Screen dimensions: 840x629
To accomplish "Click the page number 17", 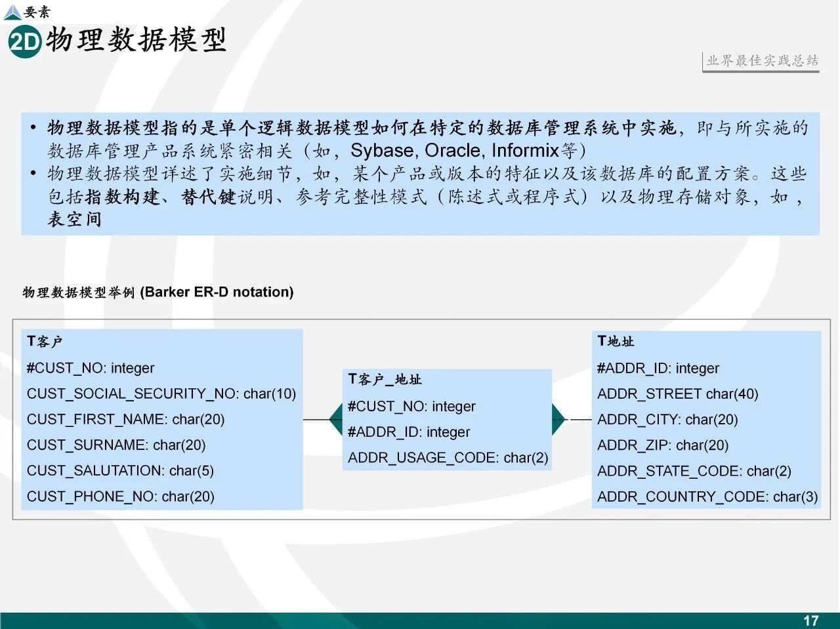I will pyautogui.click(x=811, y=620).
